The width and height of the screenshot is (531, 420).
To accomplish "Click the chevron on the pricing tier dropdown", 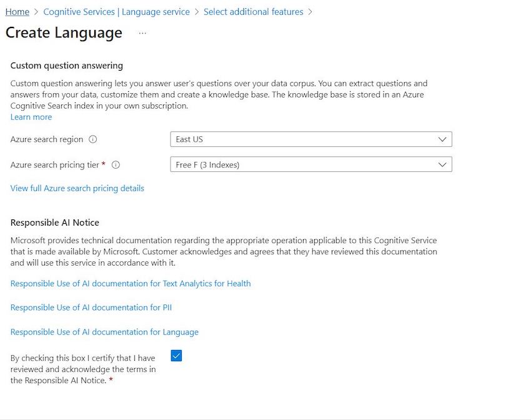I will 443,164.
